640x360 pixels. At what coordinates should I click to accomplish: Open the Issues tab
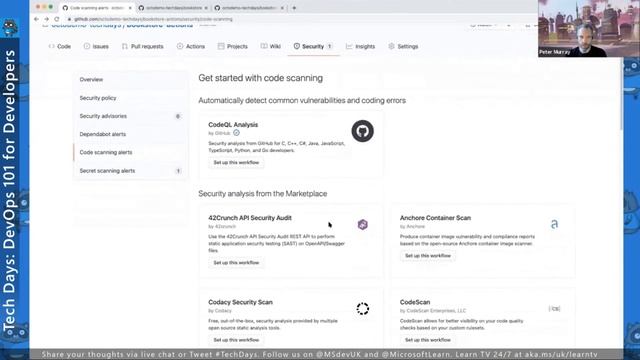point(96,47)
